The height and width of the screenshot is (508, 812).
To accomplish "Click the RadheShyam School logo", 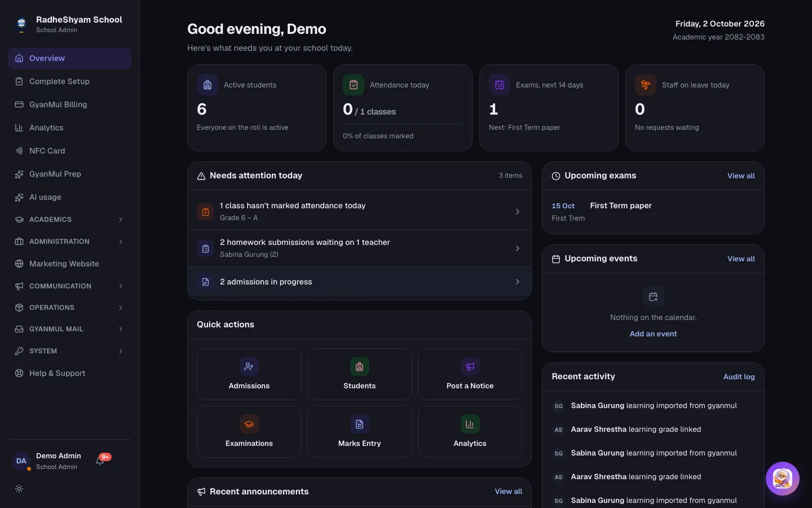I will [x=21, y=24].
